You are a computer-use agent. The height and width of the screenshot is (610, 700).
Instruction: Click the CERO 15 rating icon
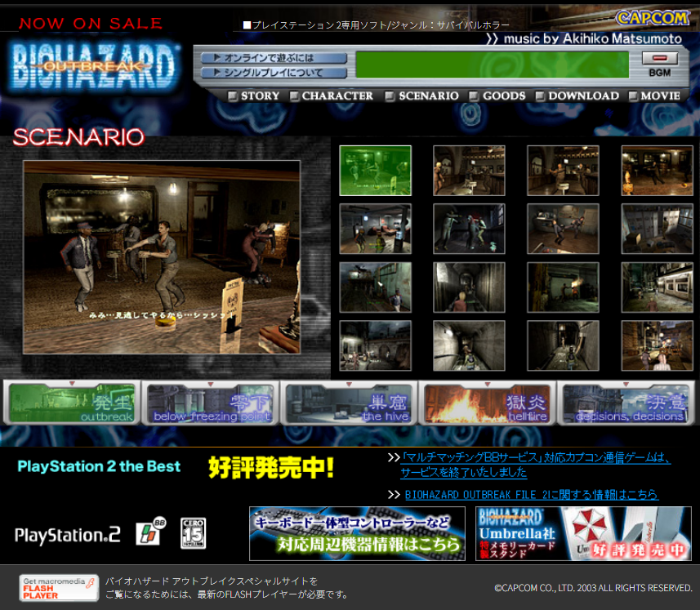[x=194, y=532]
